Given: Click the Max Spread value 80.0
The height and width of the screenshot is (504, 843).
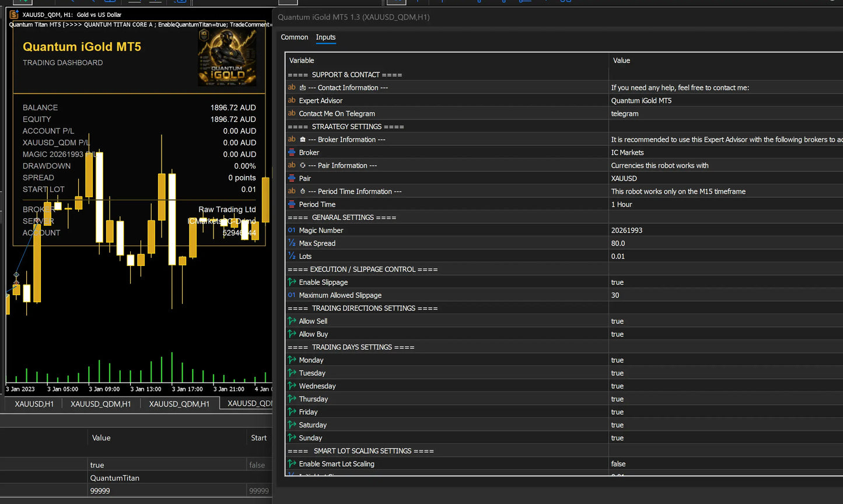Looking at the screenshot, I should coord(618,243).
